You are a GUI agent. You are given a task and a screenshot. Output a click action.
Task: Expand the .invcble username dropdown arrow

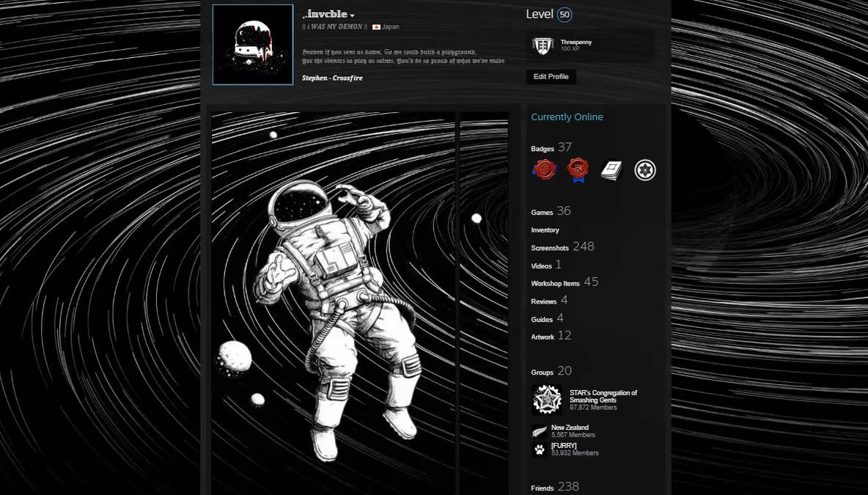point(352,16)
